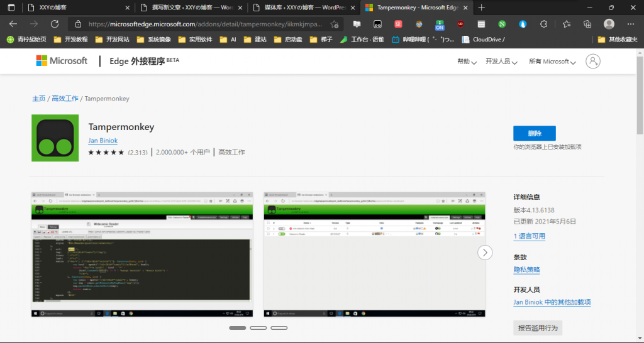Image resolution: width=644 pixels, height=343 pixels.
Task: Click the Microsoft account sign-in icon
Action: pos(592,61)
